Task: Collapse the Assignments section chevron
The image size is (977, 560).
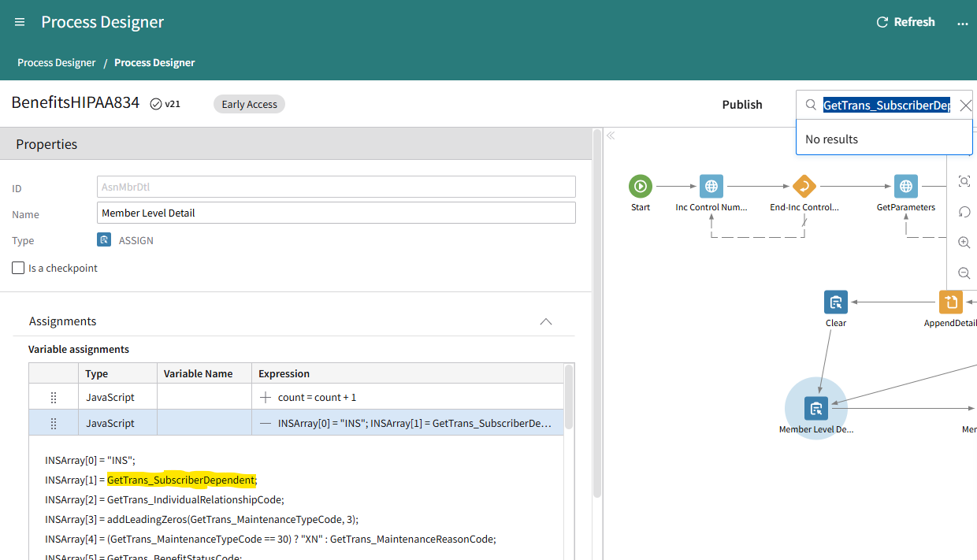Action: click(x=545, y=321)
